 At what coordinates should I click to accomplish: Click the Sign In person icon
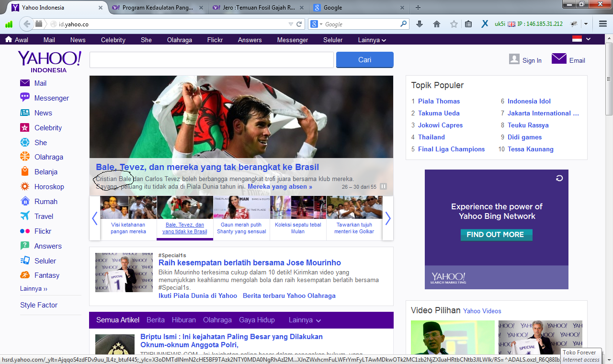(x=514, y=59)
